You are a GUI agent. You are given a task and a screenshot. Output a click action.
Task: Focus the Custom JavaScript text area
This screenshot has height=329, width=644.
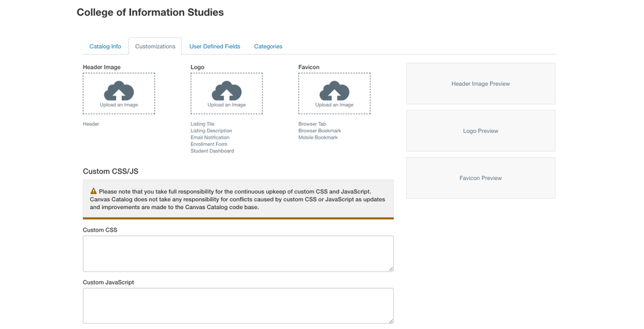(238, 305)
